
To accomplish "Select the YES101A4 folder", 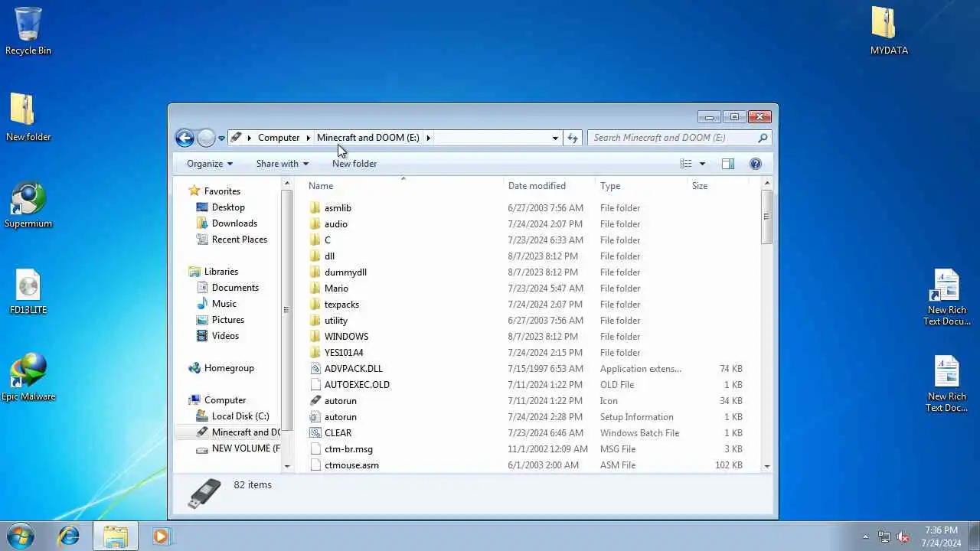I will pyautogui.click(x=344, y=353).
